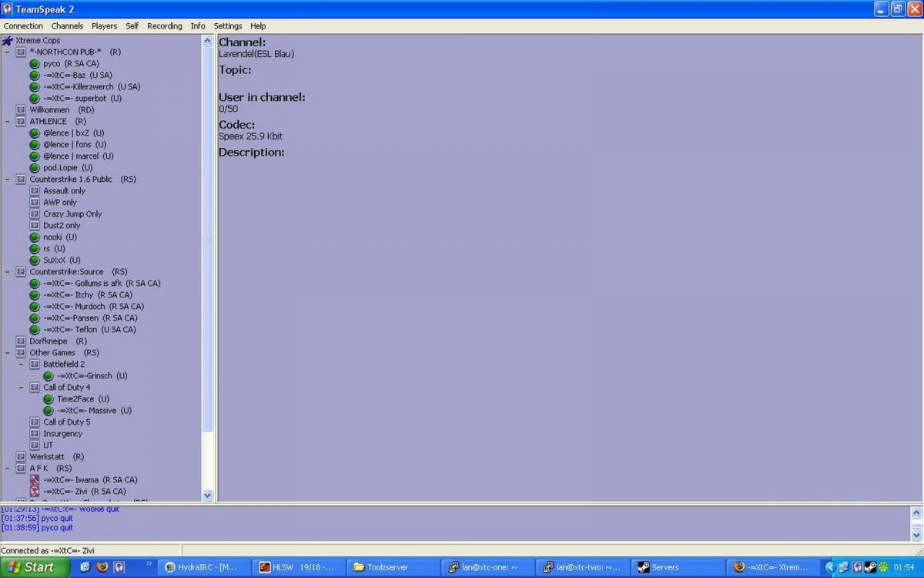Collapse the Other Games channel

(x=8, y=353)
